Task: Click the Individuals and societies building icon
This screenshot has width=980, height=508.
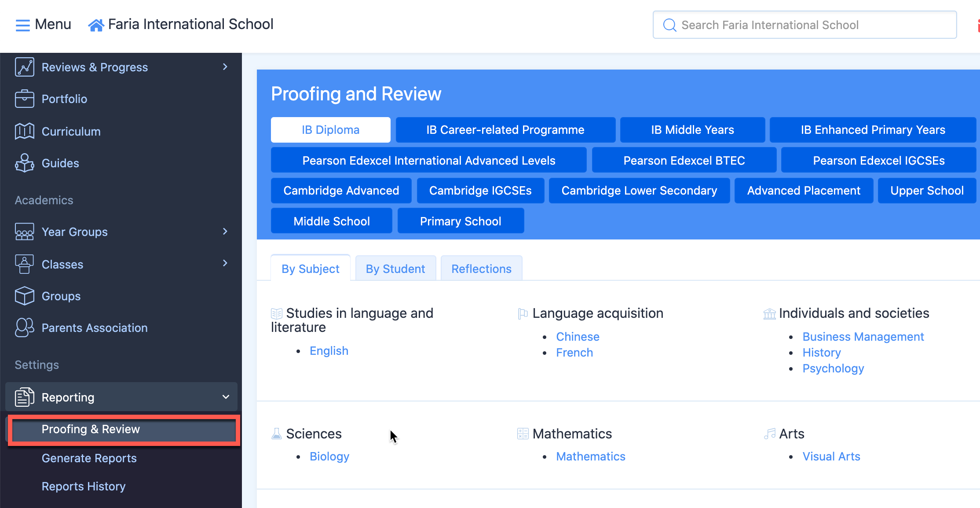Action: coord(770,313)
